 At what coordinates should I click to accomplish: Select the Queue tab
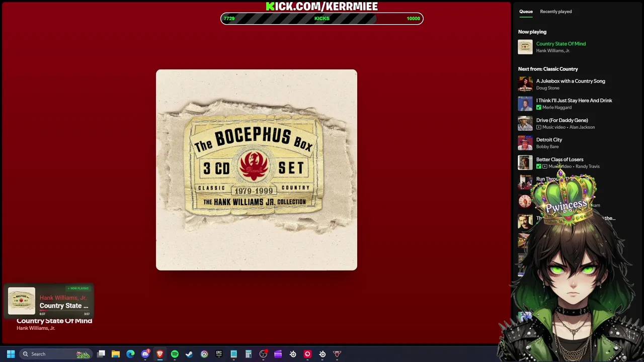coord(526,12)
